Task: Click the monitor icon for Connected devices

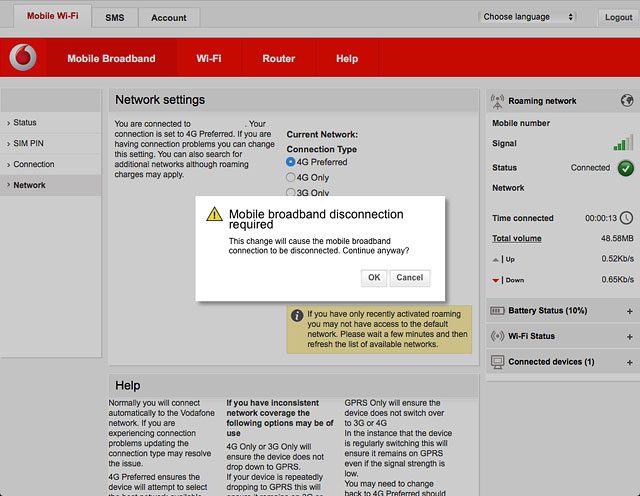Action: (497, 362)
